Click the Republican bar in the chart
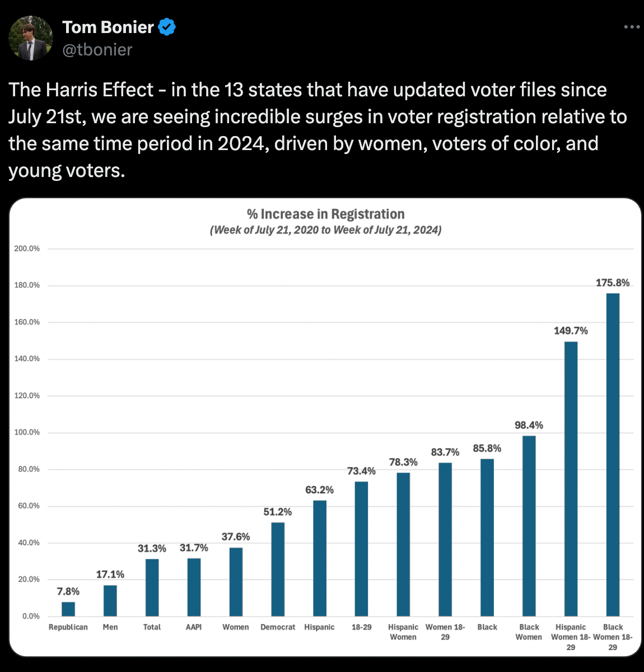Image resolution: width=644 pixels, height=672 pixels. 68,609
